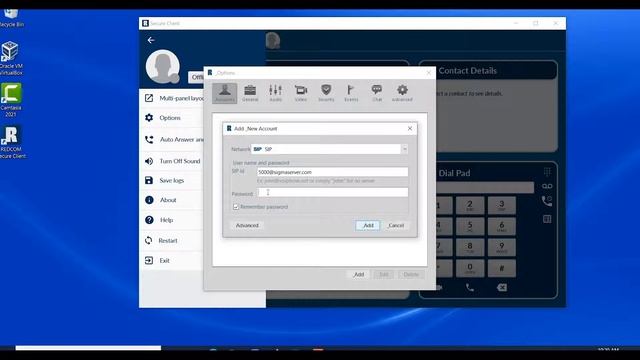Click the Restart circular arrows icon
640x360 pixels.
pyautogui.click(x=149, y=240)
